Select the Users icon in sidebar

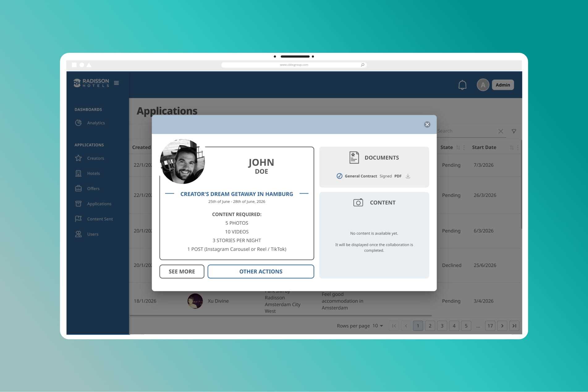pyautogui.click(x=78, y=234)
